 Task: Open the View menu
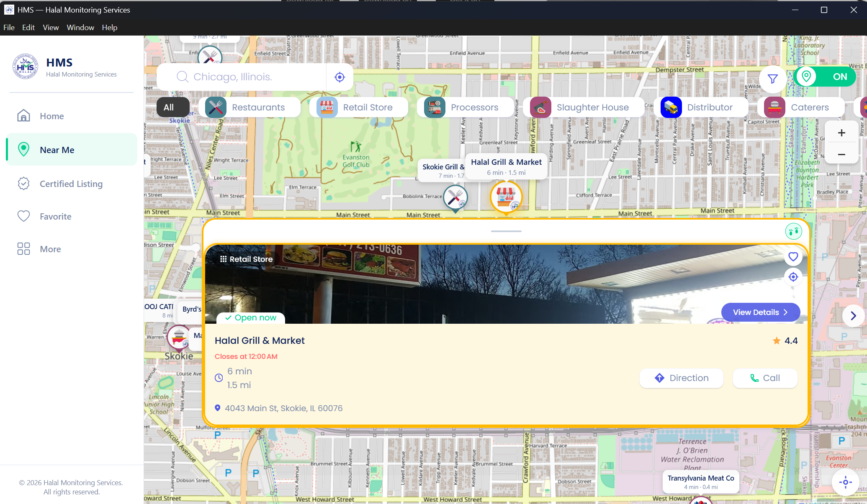[51, 28]
